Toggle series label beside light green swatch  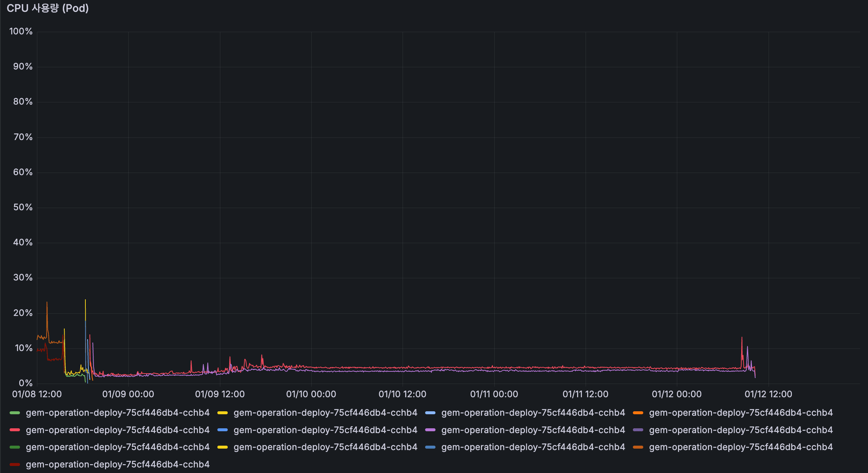coord(118,413)
